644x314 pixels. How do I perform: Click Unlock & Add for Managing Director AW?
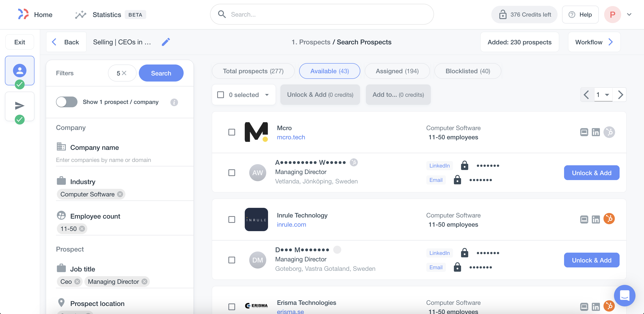click(591, 173)
